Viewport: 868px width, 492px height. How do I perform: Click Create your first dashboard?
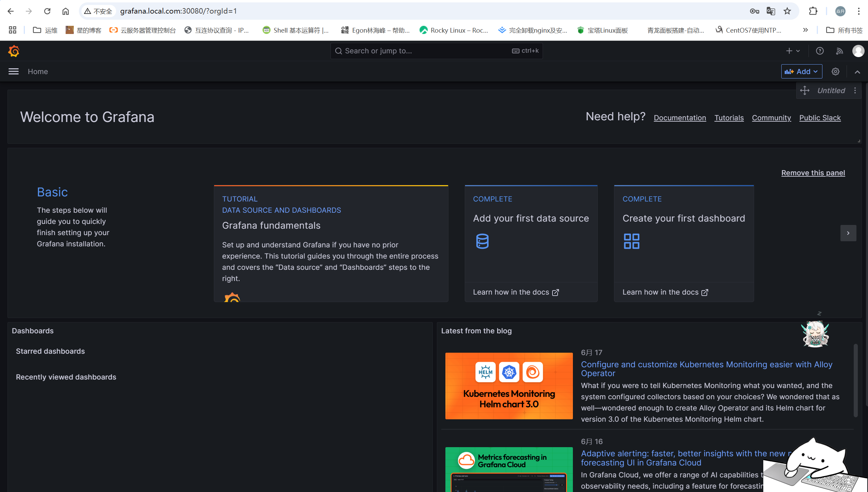click(x=683, y=218)
